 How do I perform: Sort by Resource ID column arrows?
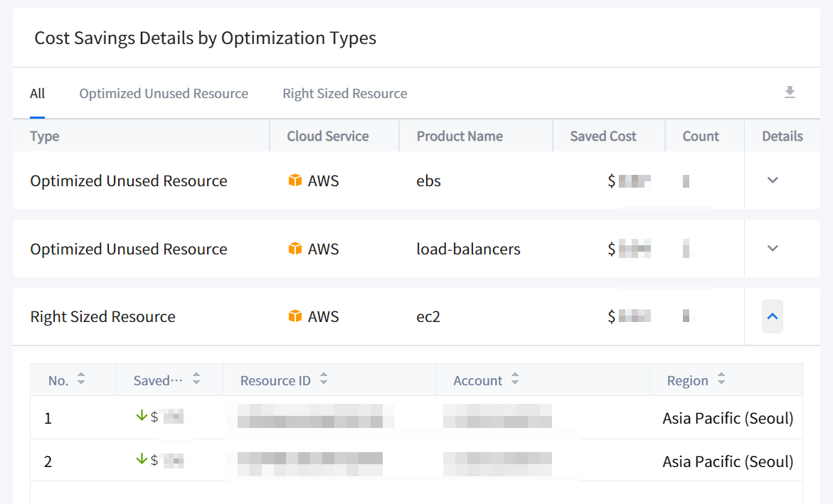(324, 380)
